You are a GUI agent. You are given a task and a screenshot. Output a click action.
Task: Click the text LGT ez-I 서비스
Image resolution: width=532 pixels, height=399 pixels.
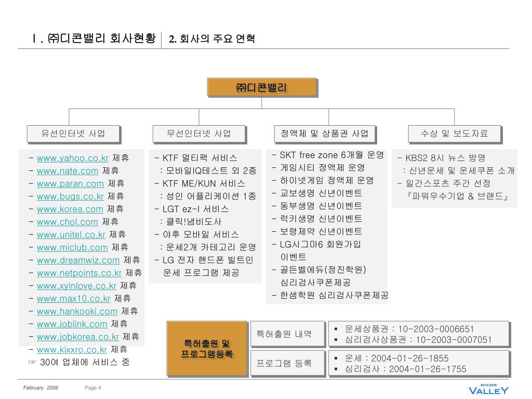[x=195, y=209]
